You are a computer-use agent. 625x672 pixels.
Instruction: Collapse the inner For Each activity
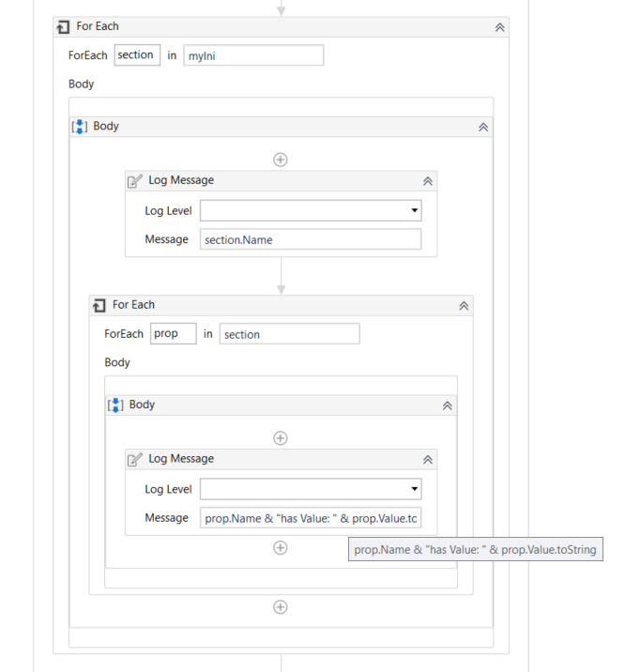[464, 306]
